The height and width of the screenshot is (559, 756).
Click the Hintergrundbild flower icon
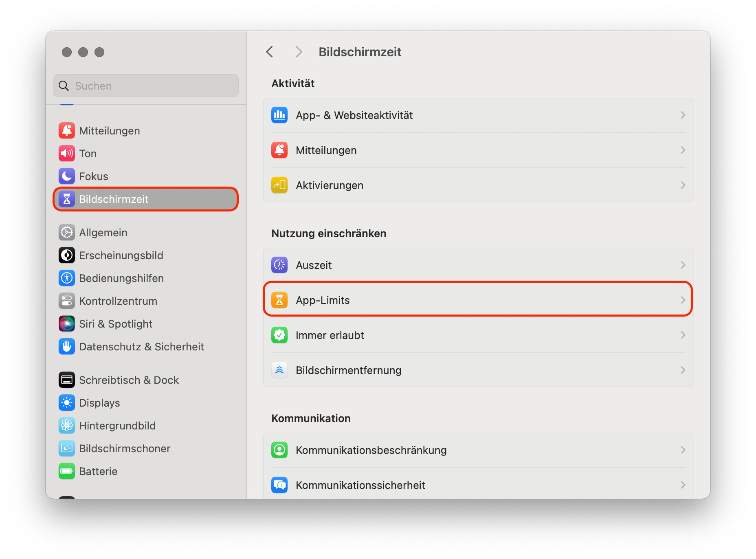pyautogui.click(x=67, y=426)
